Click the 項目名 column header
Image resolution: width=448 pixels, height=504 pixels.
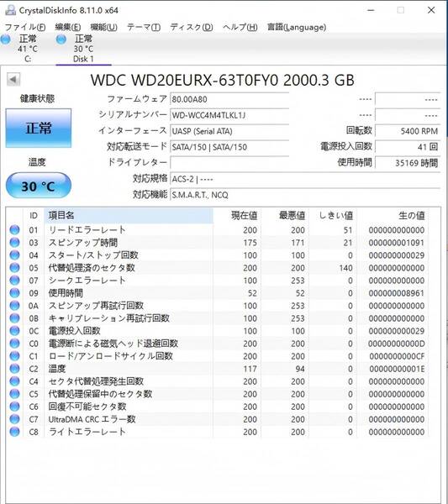(x=129, y=215)
